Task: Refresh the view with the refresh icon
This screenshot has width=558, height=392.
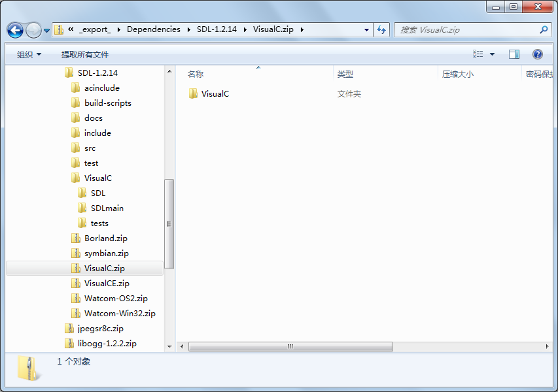Action: pos(383,29)
